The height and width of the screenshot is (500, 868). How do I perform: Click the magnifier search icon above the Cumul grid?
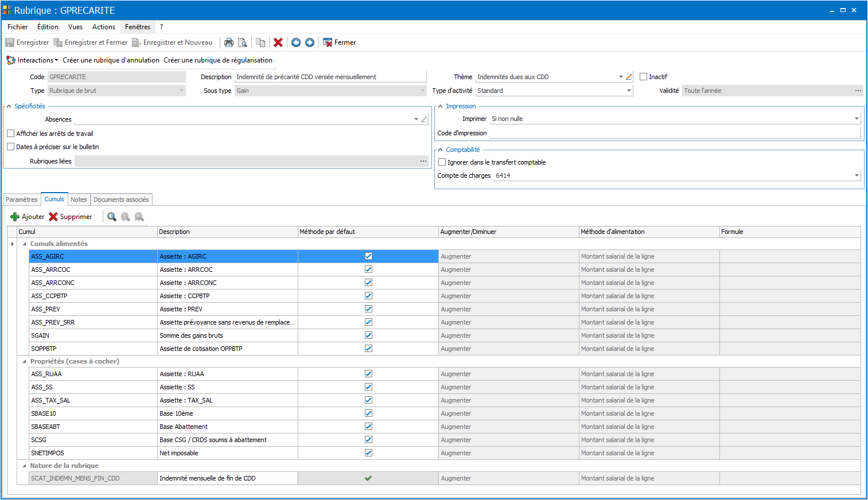[112, 217]
